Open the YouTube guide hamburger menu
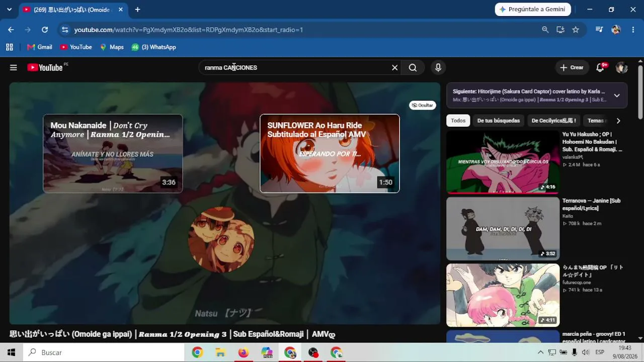Screen dimensions: 644x362 (14, 67)
